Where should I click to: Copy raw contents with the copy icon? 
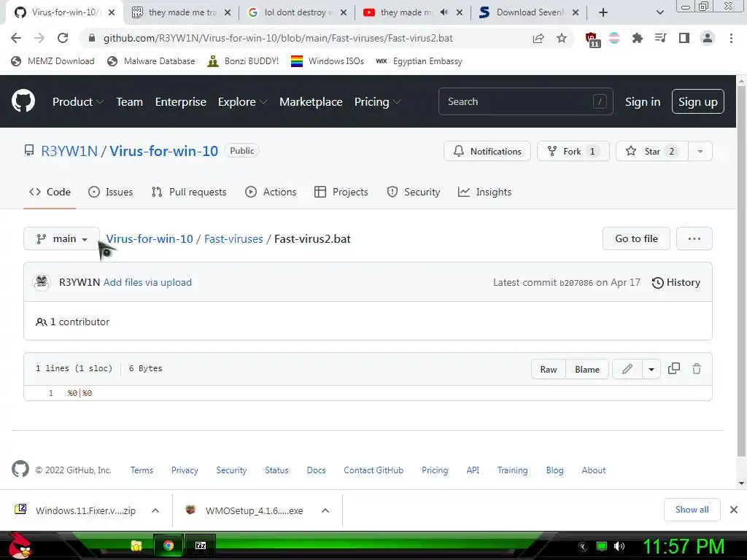[674, 368]
